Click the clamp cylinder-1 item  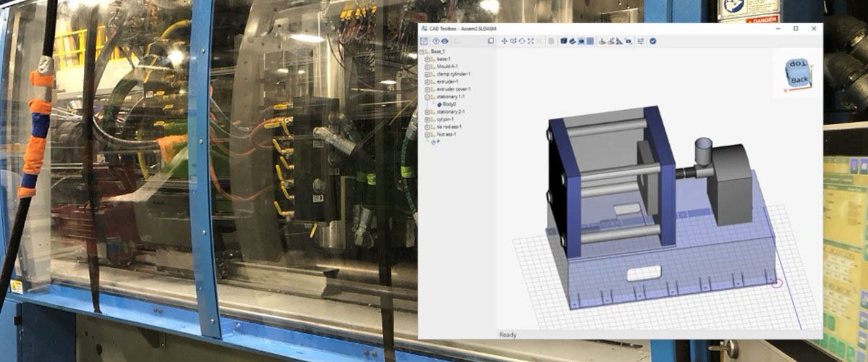(x=454, y=74)
